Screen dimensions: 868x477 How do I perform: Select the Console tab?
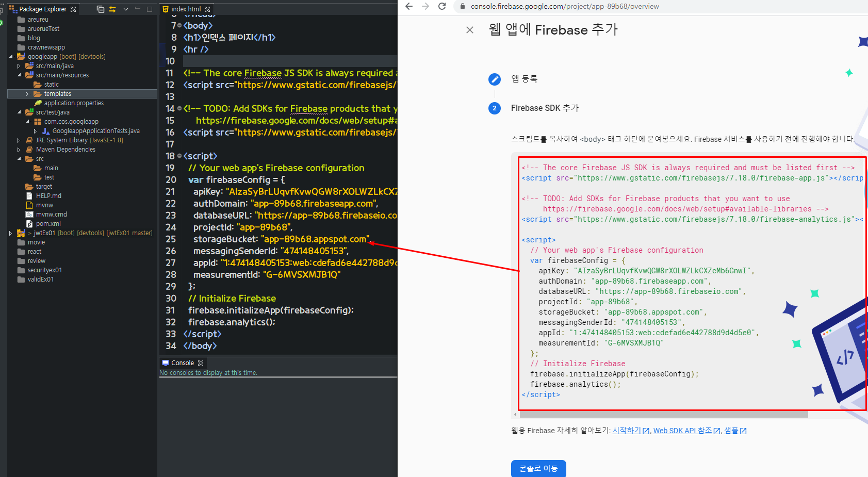point(183,363)
